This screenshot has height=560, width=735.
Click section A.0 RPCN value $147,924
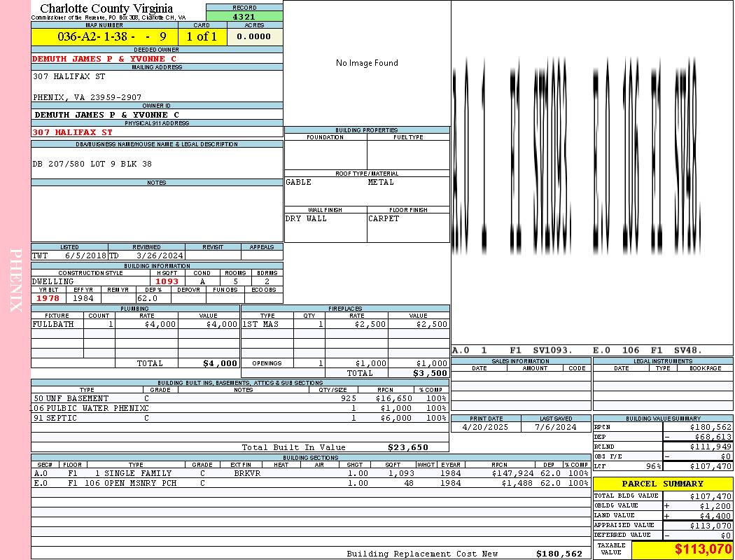pyautogui.click(x=512, y=473)
